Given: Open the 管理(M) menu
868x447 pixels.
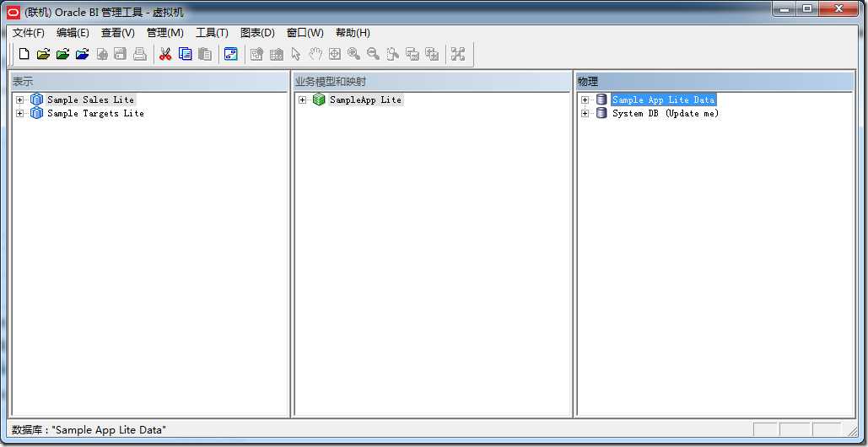Looking at the screenshot, I should click(165, 33).
